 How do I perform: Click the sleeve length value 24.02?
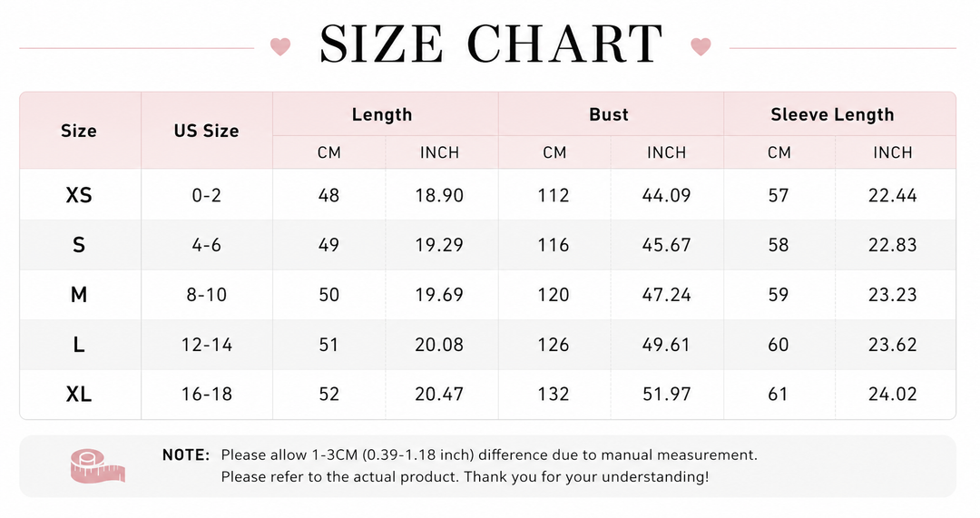893,394
